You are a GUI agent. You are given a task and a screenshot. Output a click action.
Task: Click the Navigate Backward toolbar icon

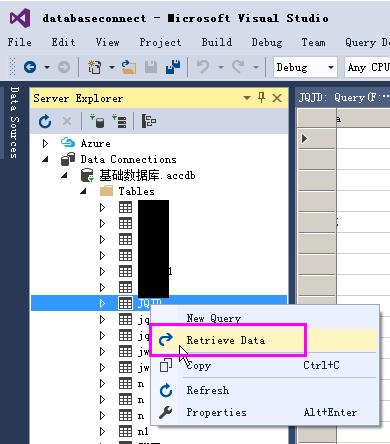point(30,67)
